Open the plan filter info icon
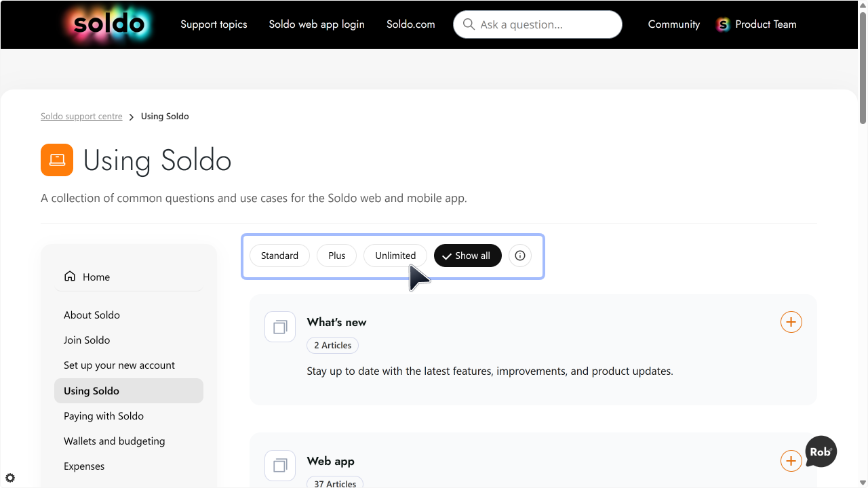This screenshot has height=488, width=868. pyautogui.click(x=520, y=256)
